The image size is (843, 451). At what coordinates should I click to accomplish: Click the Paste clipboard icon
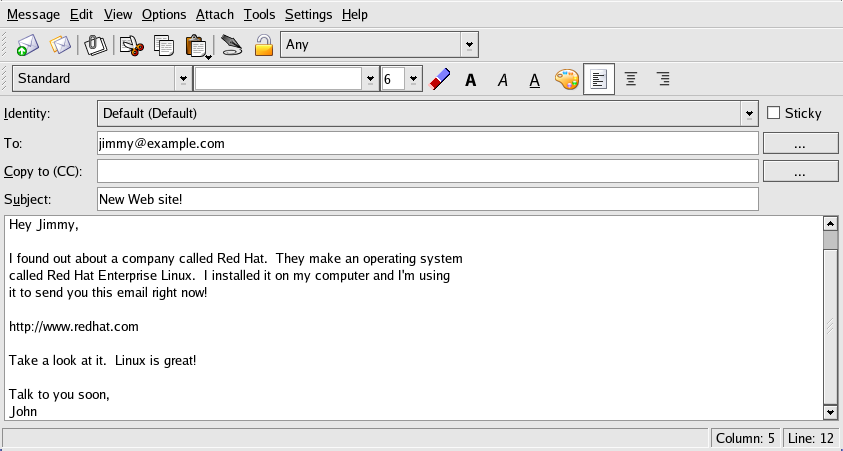[x=197, y=45]
